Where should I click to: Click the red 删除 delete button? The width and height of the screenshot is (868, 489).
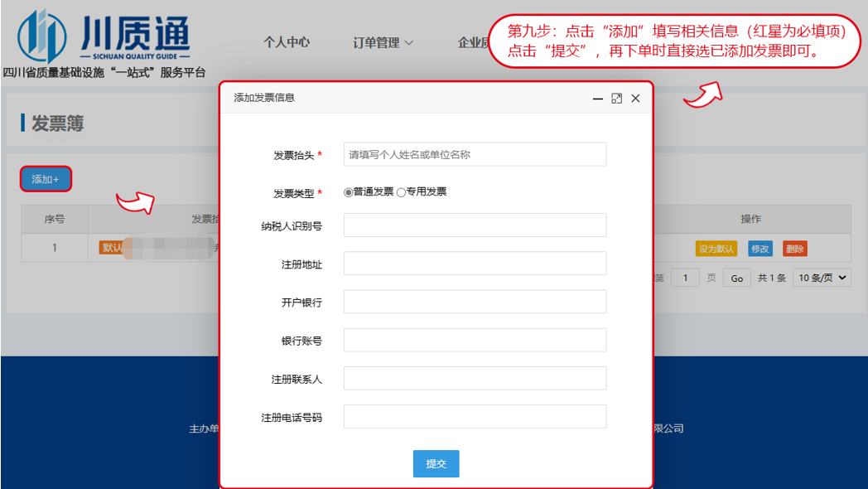794,249
